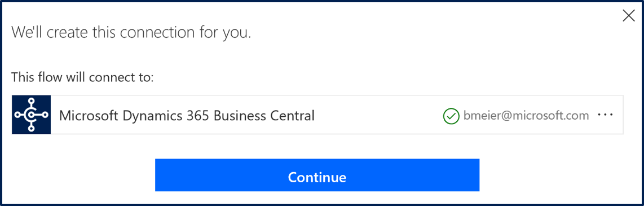Image resolution: width=644 pixels, height=206 pixels.
Task: Click the verified status circle beside email
Action: 451,116
